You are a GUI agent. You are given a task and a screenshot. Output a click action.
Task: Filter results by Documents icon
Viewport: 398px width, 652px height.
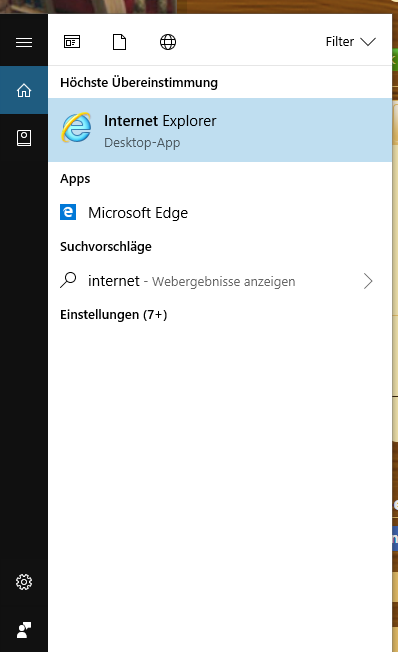click(119, 42)
